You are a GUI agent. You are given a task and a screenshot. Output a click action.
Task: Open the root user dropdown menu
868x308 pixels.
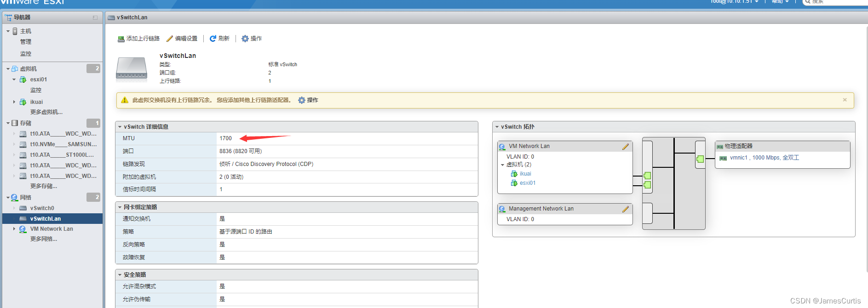pyautogui.click(x=735, y=2)
